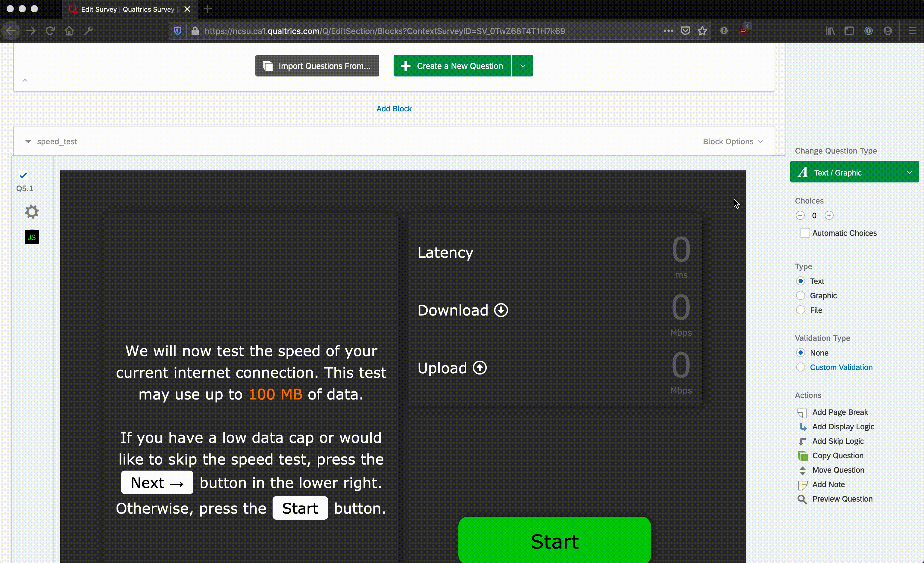The image size is (924, 563).
Task: Select the Text type radio button
Action: pyautogui.click(x=800, y=281)
